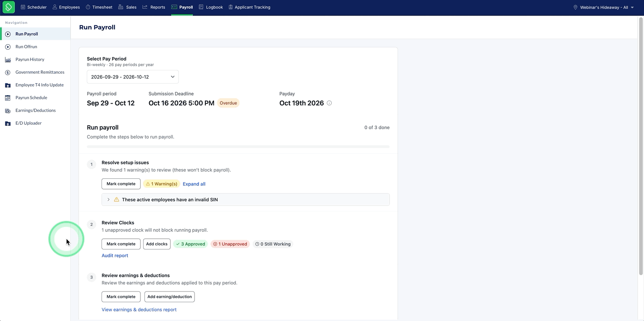
Task: Mark Review earnings & deductions complete
Action: click(121, 297)
